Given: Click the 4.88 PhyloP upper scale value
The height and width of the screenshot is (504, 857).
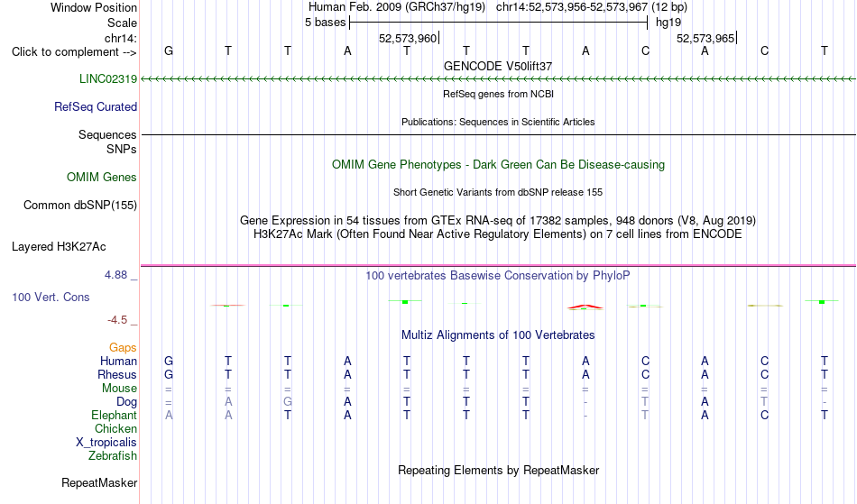Looking at the screenshot, I should coord(115,275).
